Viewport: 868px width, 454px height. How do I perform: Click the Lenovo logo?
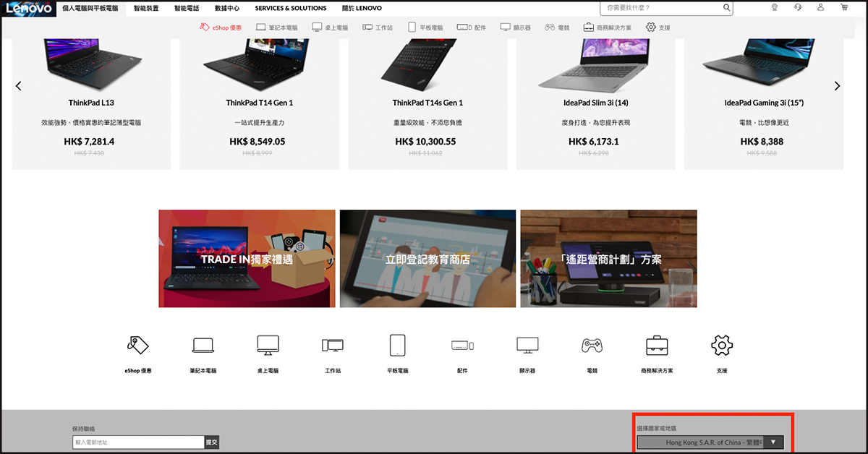click(x=29, y=9)
